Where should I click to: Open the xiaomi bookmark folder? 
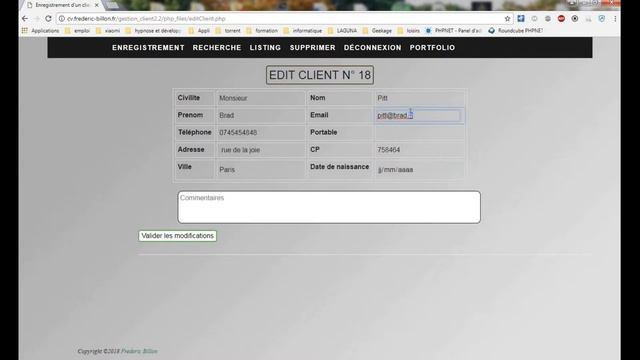pos(108,31)
